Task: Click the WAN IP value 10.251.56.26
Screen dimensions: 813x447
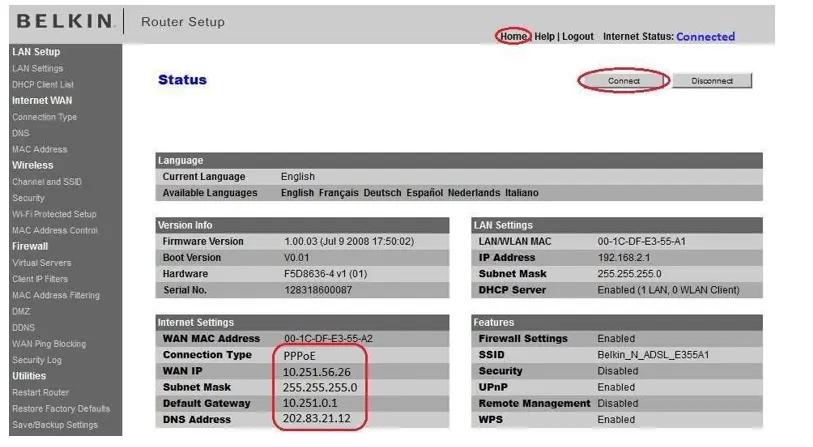Action: point(316,372)
